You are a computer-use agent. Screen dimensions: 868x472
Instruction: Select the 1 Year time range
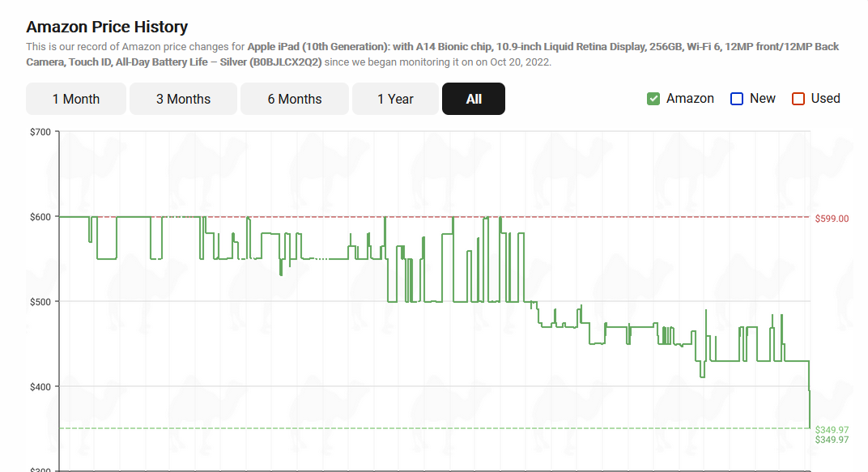pos(395,99)
